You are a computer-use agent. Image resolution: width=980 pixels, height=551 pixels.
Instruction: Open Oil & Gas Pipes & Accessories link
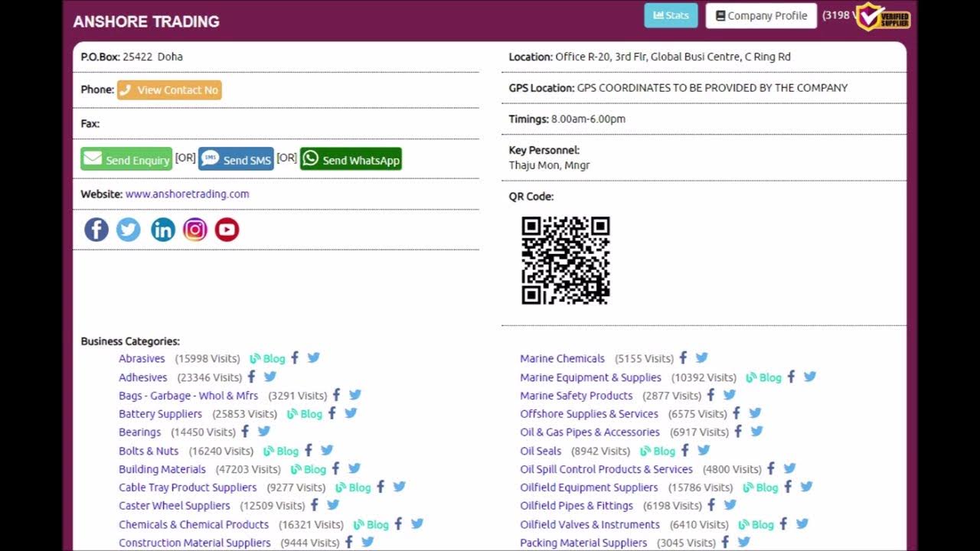pos(590,432)
